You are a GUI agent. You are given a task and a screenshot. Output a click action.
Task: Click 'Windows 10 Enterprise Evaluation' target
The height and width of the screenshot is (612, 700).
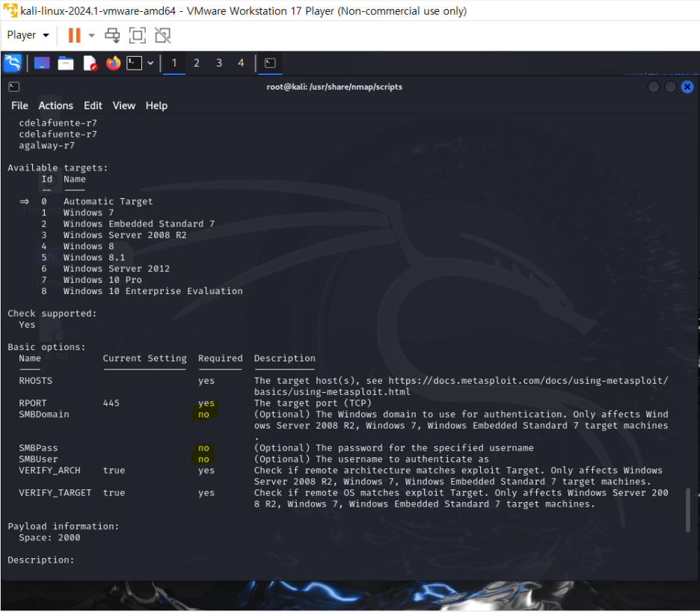pos(153,291)
